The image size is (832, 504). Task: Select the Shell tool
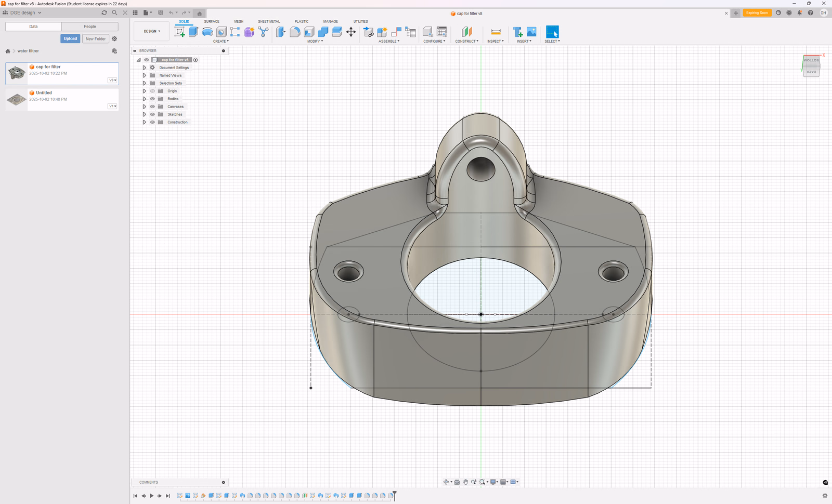(x=309, y=32)
